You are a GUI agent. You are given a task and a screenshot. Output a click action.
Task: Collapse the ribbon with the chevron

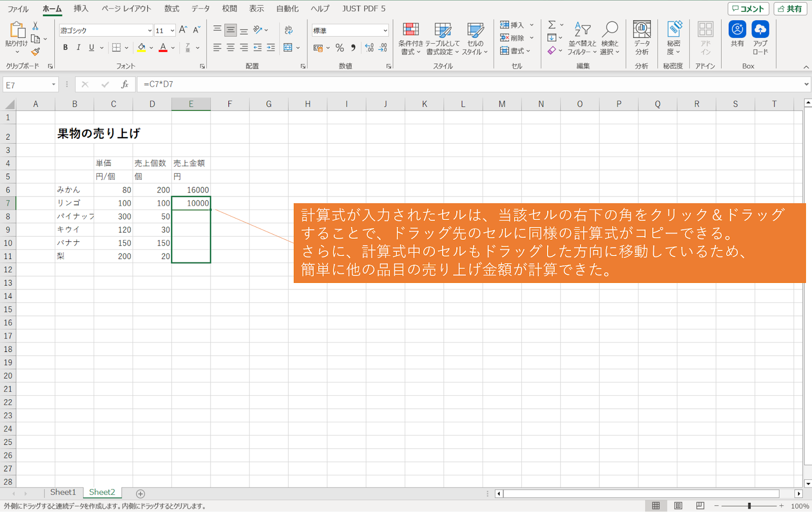point(806,67)
